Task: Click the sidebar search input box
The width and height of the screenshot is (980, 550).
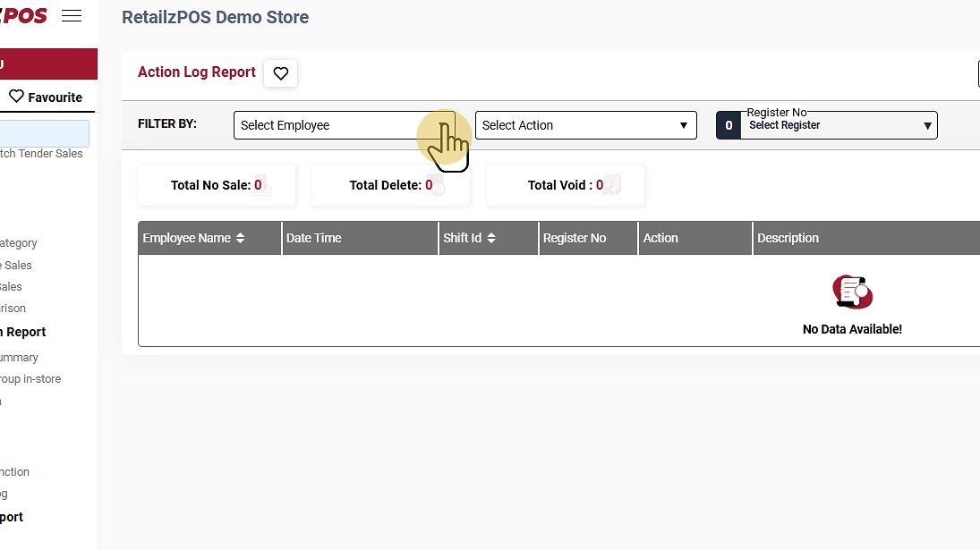Action: [x=44, y=133]
